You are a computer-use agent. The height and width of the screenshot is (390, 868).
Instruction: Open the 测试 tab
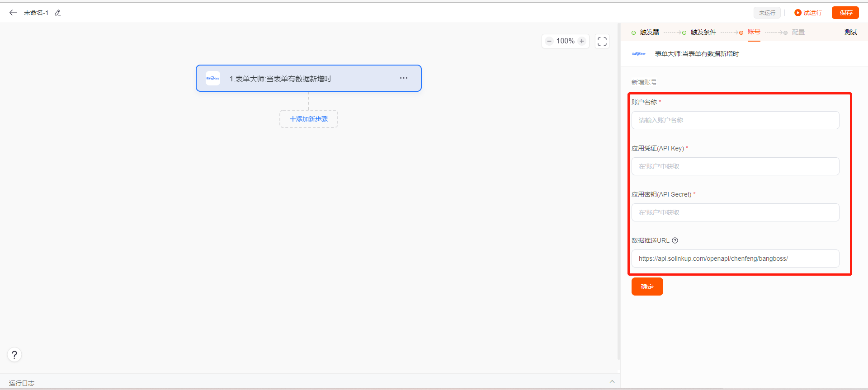tap(850, 32)
